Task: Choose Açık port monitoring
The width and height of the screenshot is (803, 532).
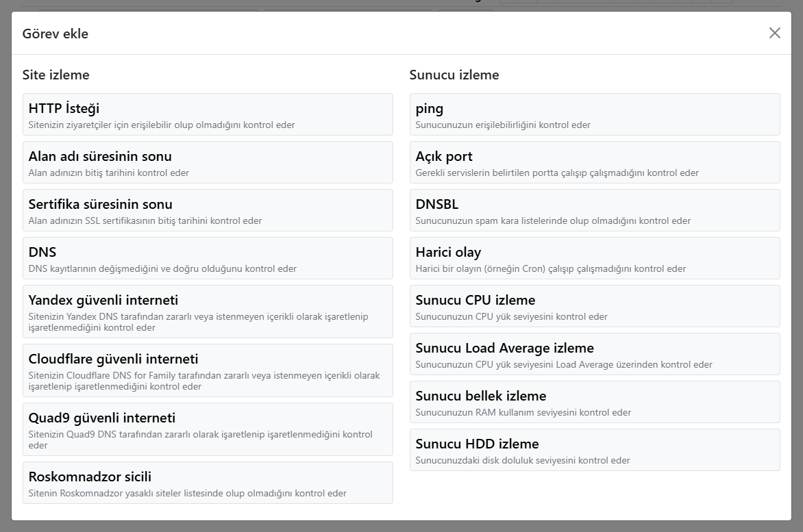Action: (595, 162)
